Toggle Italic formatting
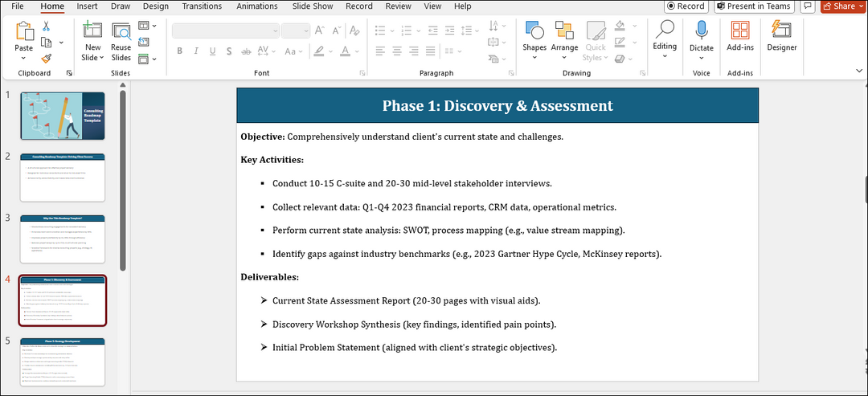868x396 pixels. point(196,51)
